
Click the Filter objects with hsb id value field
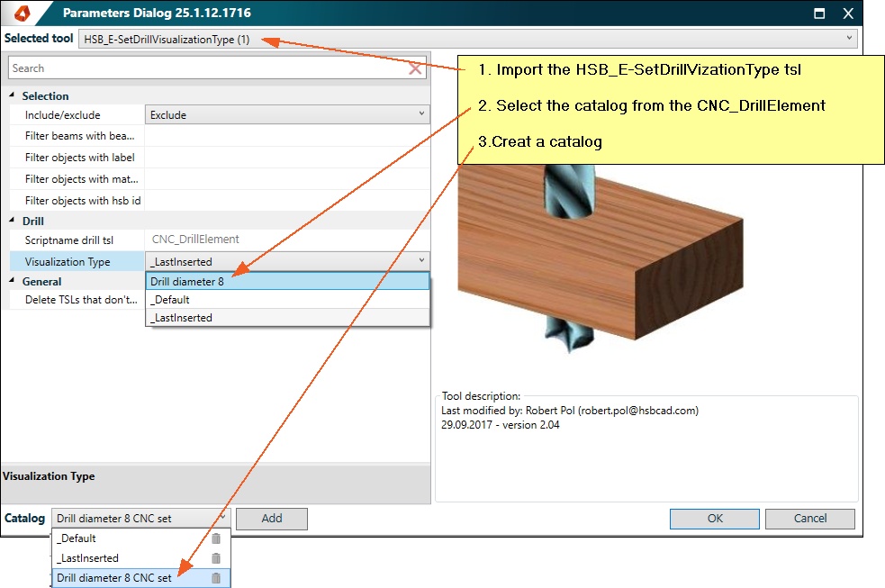click(287, 200)
